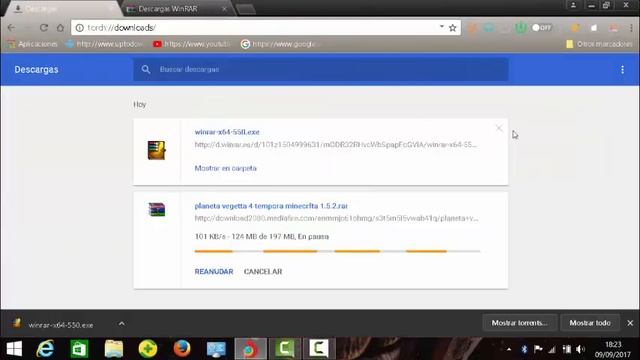The width and height of the screenshot is (640, 360).
Task: Switch to the Descargas tab
Action: (61, 9)
